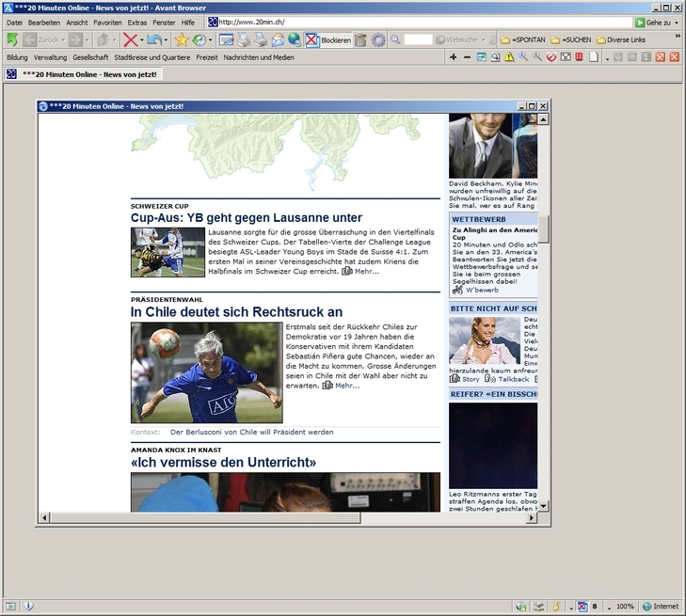
Task: Open the dropdown arrow beside the undo icon
Action: pyautogui.click(x=167, y=39)
